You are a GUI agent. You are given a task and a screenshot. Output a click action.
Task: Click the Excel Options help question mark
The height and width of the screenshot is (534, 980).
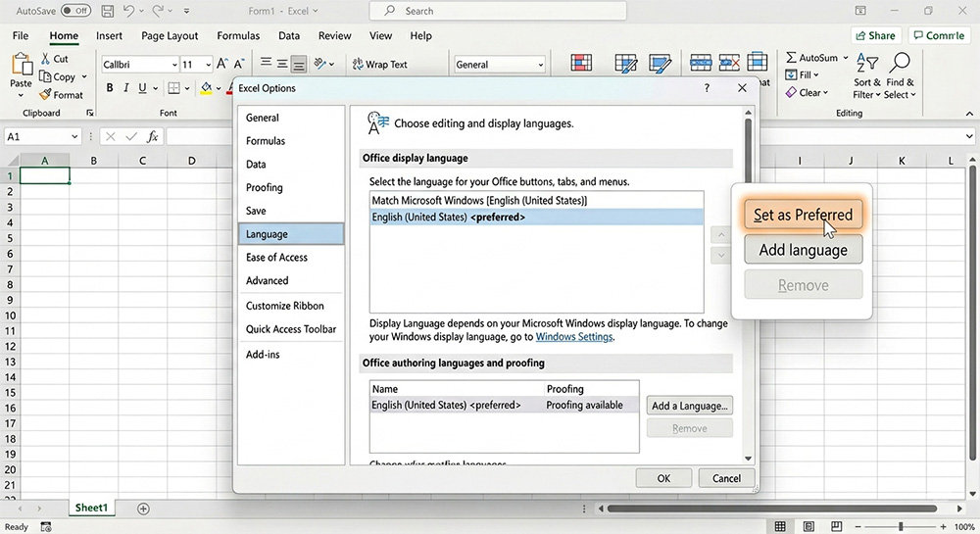click(x=707, y=88)
